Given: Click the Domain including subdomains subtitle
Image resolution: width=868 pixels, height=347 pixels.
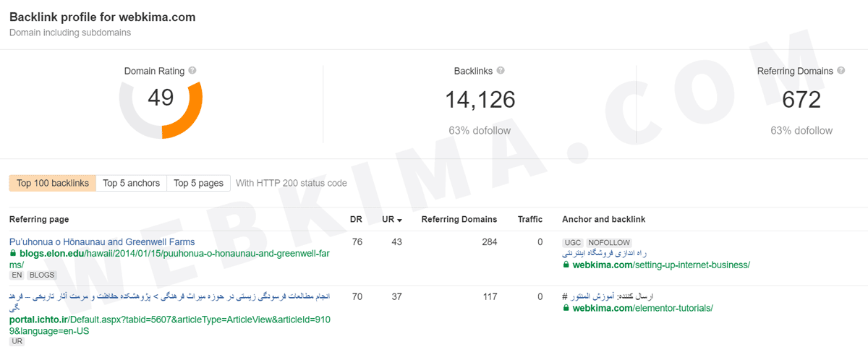Looking at the screenshot, I should coord(70,33).
